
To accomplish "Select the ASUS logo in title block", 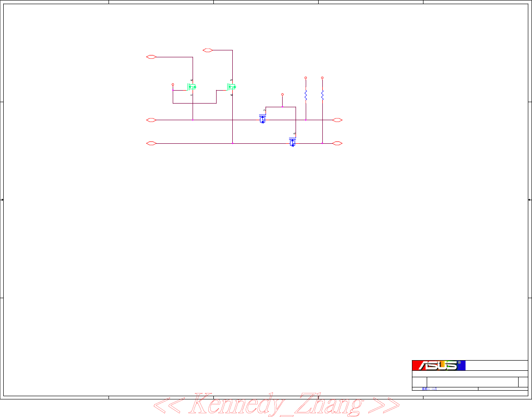I will (x=438, y=365).
